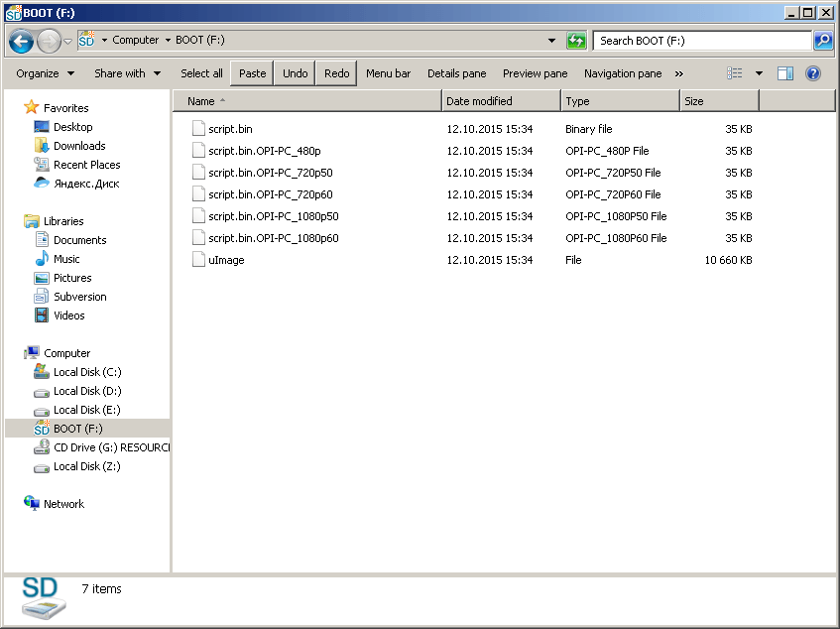Select the uImage file icon

click(x=198, y=260)
